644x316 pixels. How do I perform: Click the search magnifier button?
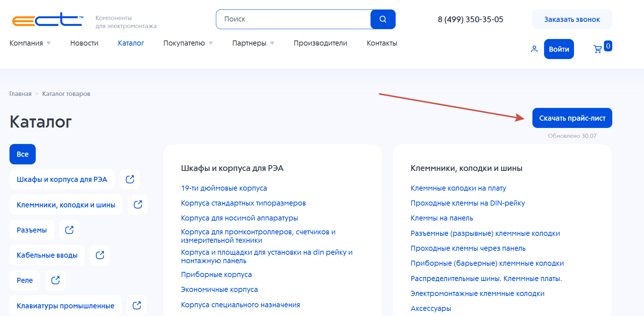[x=383, y=19]
